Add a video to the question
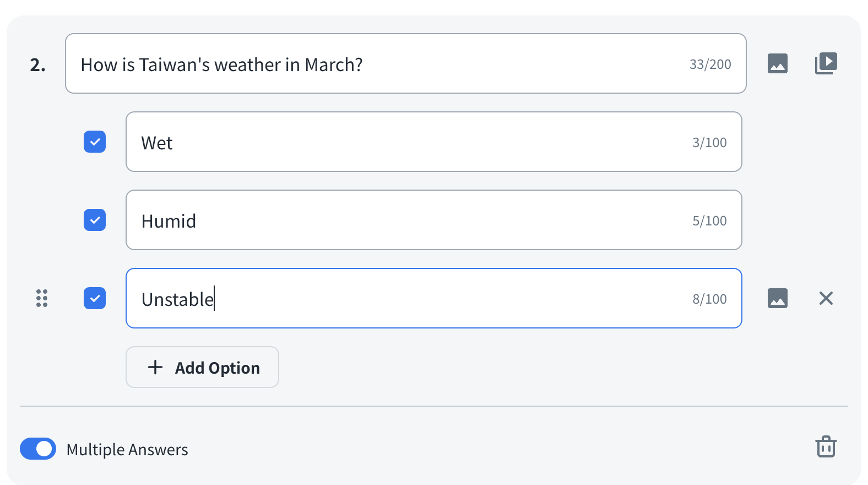The width and height of the screenshot is (868, 485). point(826,63)
